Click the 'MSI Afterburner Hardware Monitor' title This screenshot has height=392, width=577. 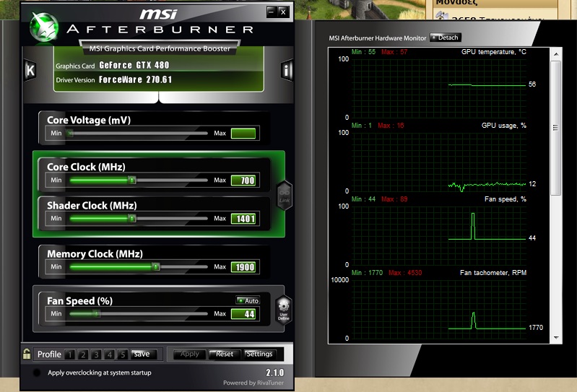tap(377, 38)
